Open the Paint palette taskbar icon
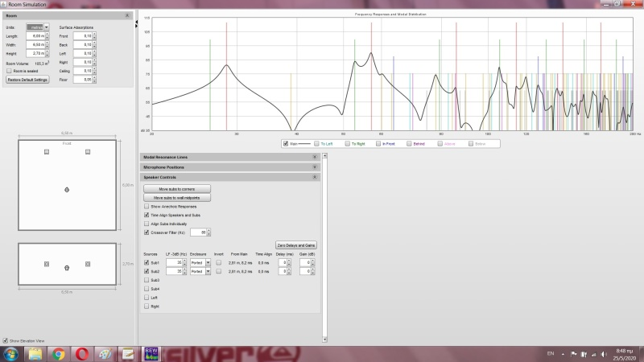Image resolution: width=644 pixels, height=362 pixels. point(105,353)
